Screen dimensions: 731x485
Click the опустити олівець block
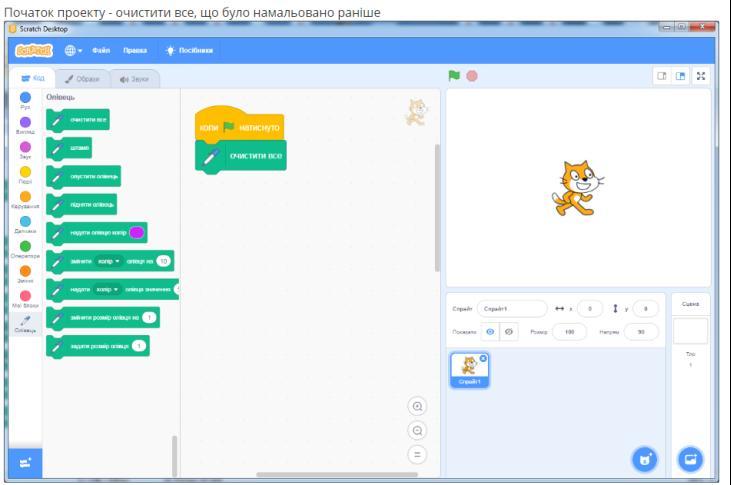coord(83,177)
